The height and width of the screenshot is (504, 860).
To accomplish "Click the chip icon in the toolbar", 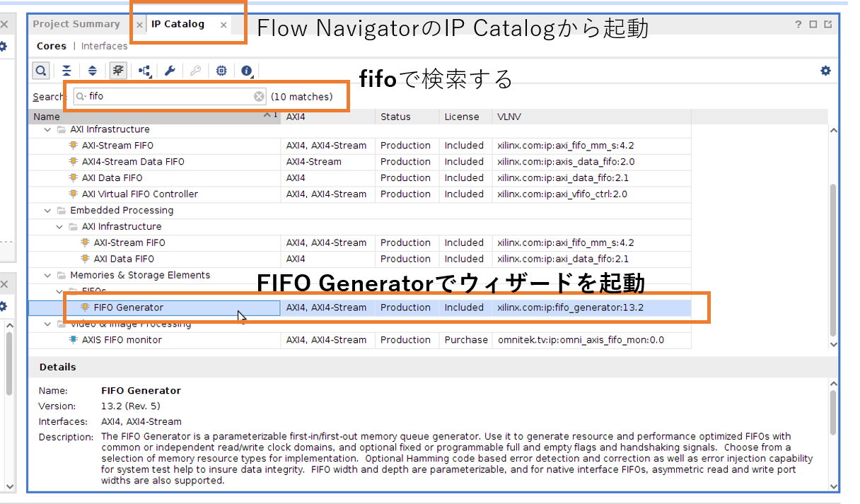I will (221, 71).
